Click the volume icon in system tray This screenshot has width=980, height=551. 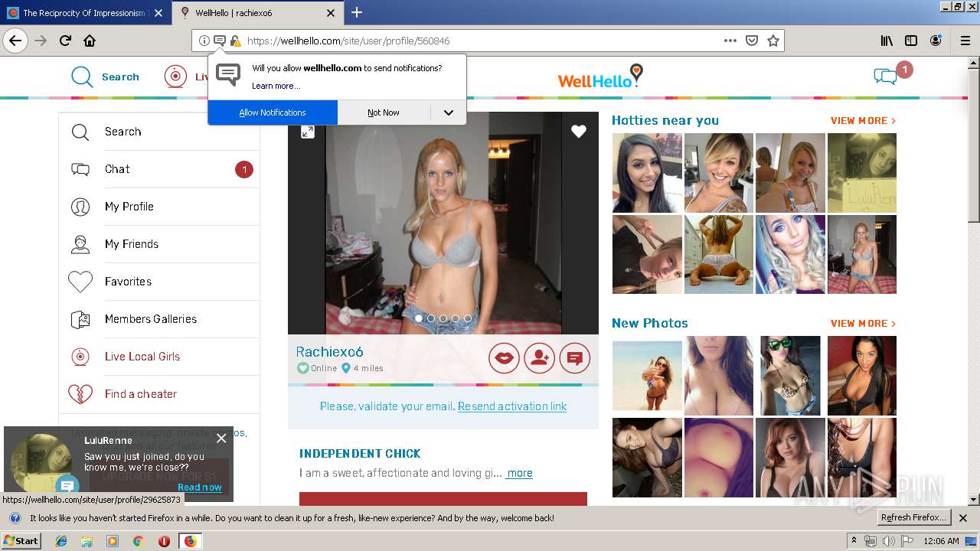(888, 541)
